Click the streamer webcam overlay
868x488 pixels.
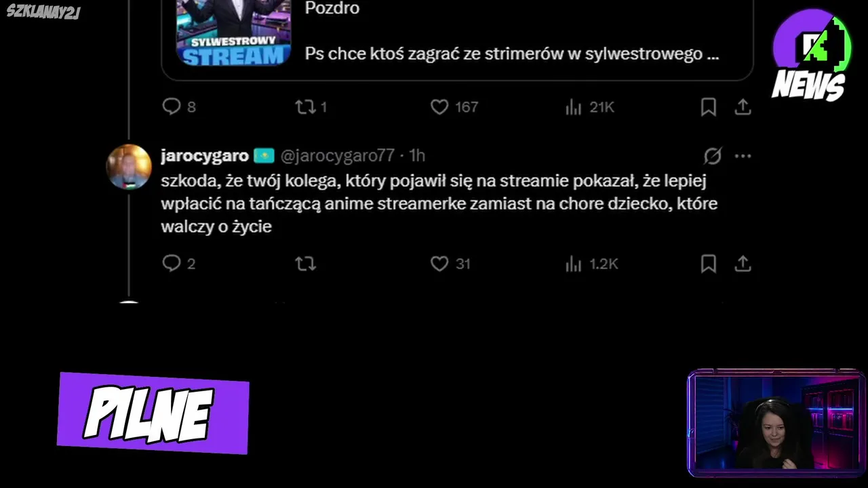coord(776,422)
